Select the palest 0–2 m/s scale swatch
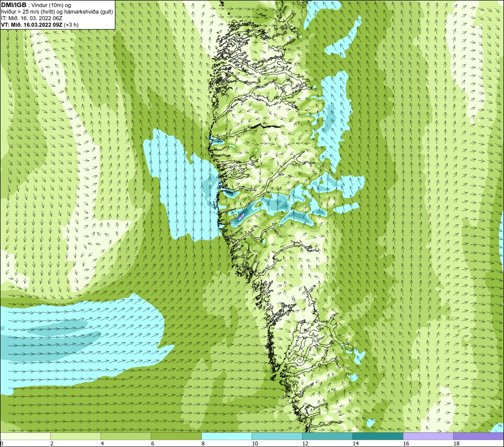Screen dimensions: 504x447 click(25, 436)
